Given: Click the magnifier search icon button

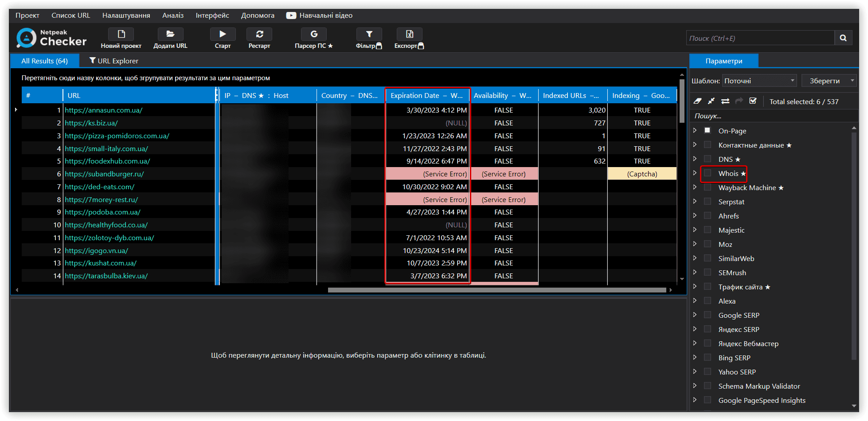Looking at the screenshot, I should (843, 38).
